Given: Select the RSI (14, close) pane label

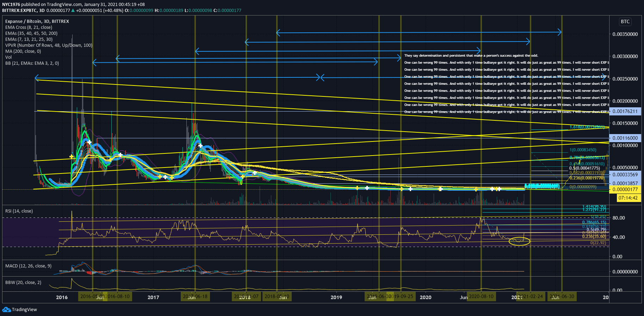Looking at the screenshot, I should point(19,211).
